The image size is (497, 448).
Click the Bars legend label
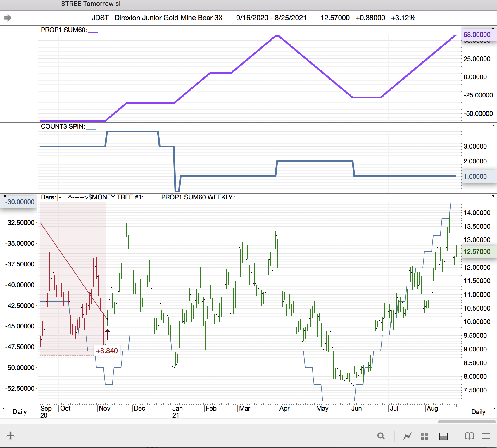click(x=49, y=197)
